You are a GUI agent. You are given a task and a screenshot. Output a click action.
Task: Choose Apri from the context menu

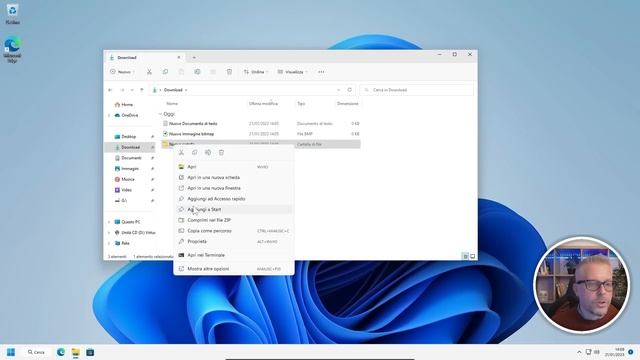point(234,167)
